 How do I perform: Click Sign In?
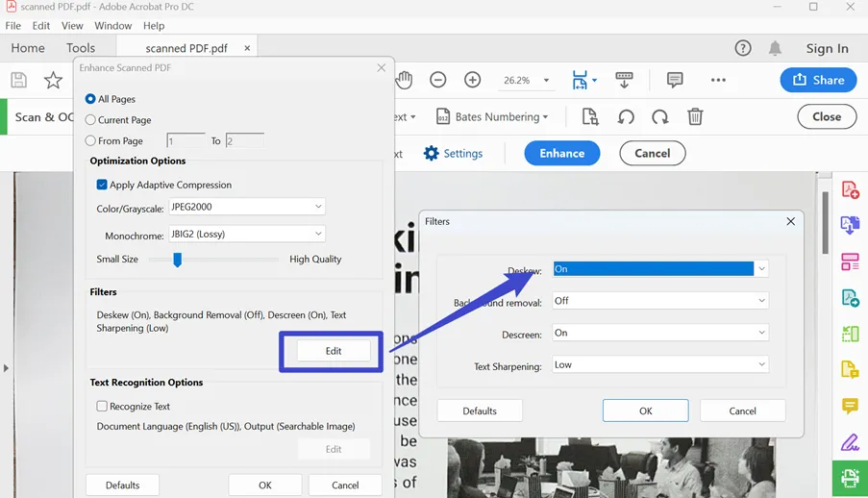(827, 48)
